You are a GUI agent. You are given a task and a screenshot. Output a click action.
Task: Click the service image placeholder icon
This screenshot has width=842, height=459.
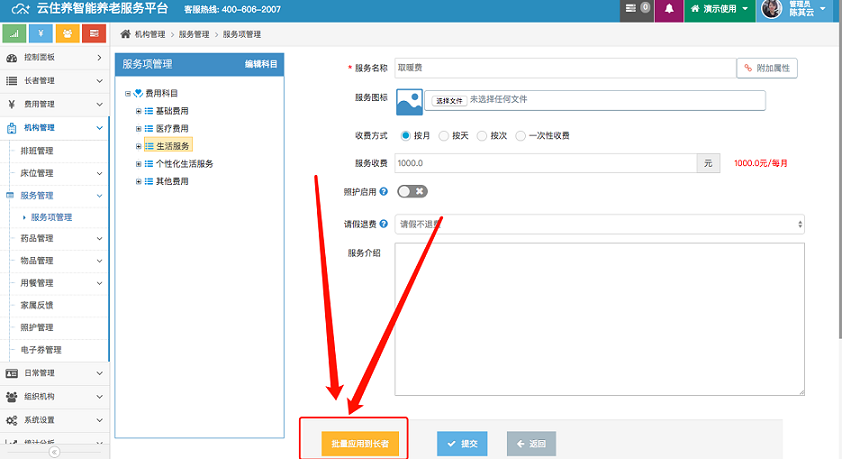[410, 101]
